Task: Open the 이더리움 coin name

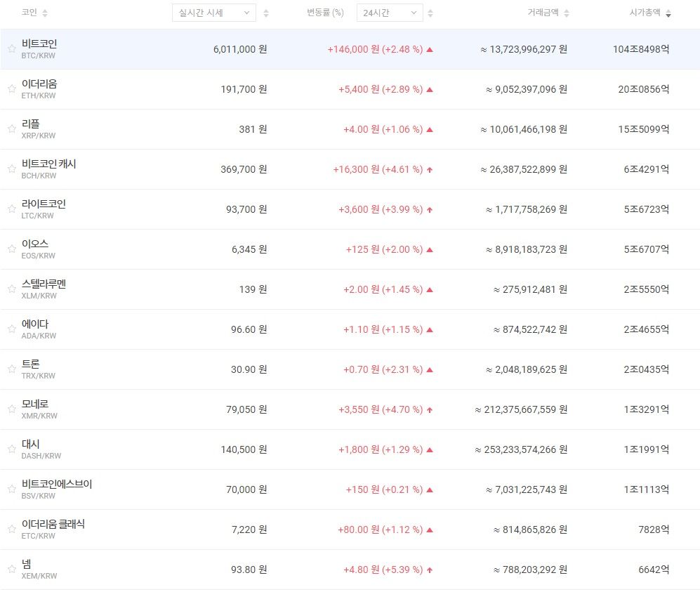Action: pyautogui.click(x=39, y=84)
